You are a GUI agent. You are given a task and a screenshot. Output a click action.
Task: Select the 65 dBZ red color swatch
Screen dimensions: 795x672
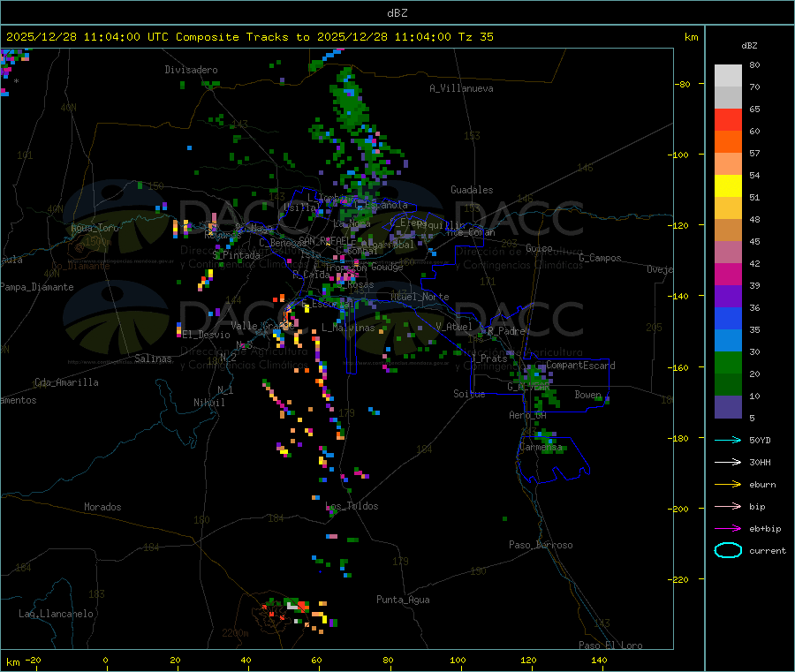pyautogui.click(x=728, y=119)
